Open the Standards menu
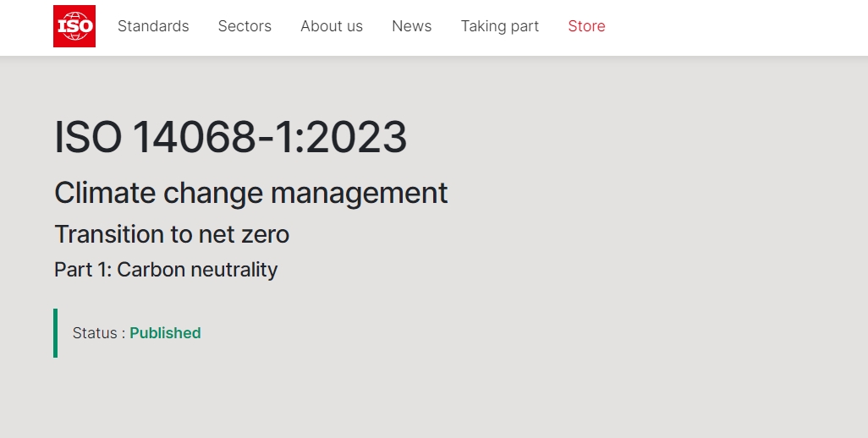This screenshot has width=868, height=438. tap(153, 26)
